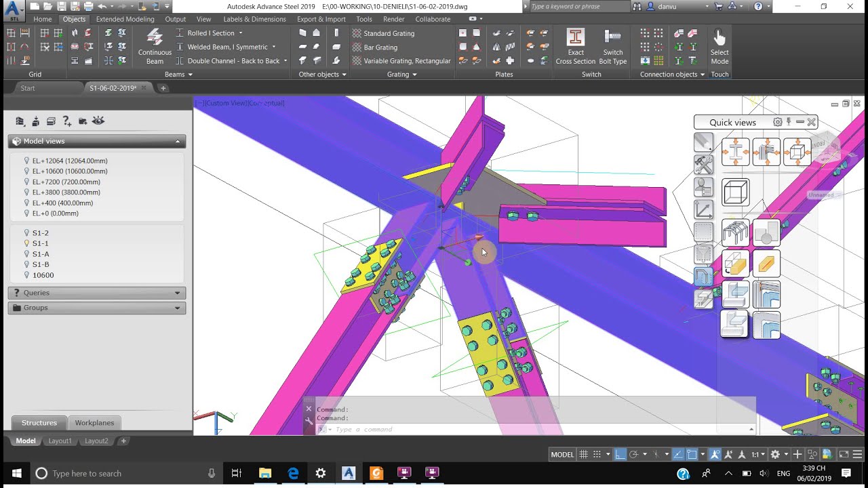The height and width of the screenshot is (488, 868).
Task: Open the Workplanes tab
Action: (94, 423)
